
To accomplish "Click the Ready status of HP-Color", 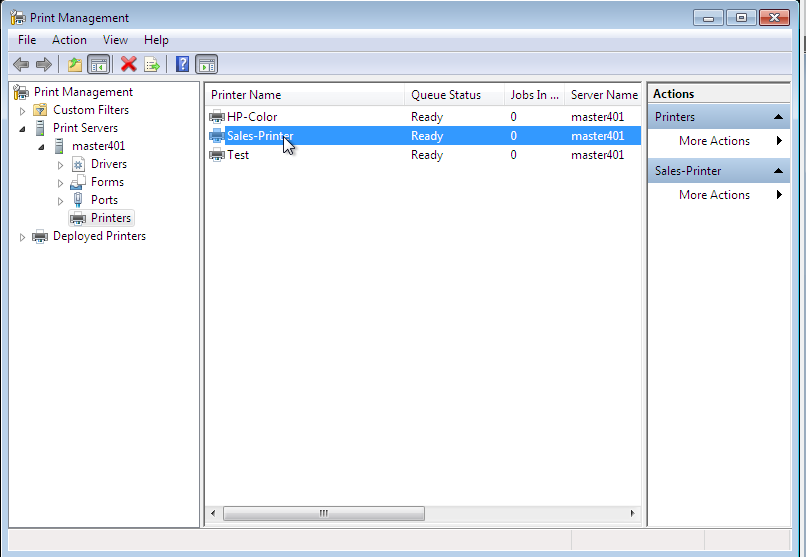I will tap(427, 117).
